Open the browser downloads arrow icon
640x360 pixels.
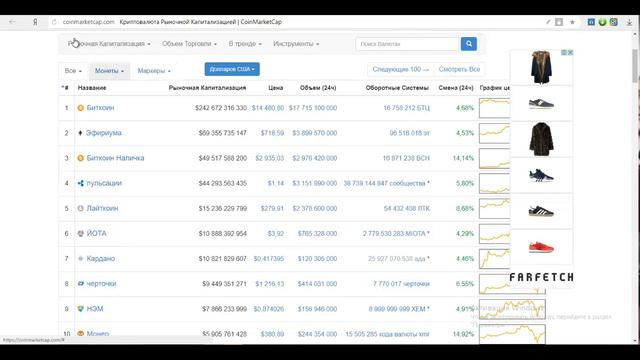(629, 22)
